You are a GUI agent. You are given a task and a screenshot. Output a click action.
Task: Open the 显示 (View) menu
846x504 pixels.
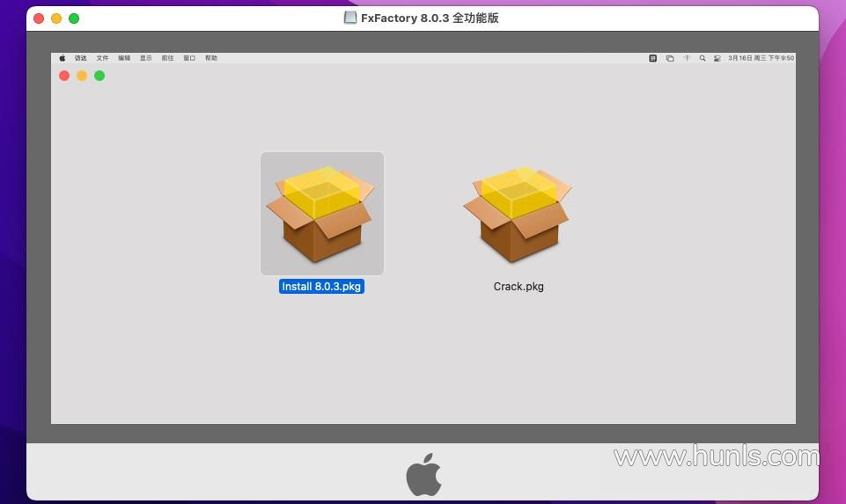tap(146, 58)
